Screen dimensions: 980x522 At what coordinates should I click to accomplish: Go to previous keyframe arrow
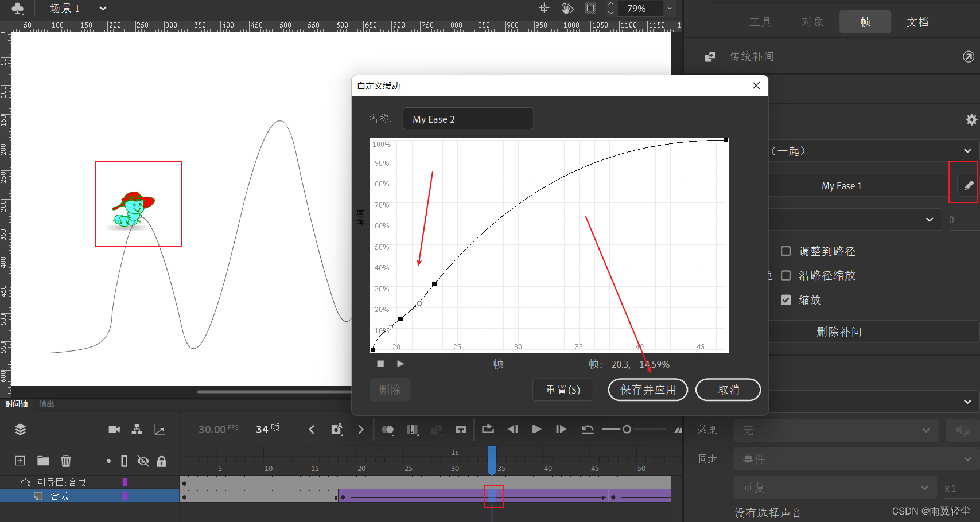coord(312,430)
